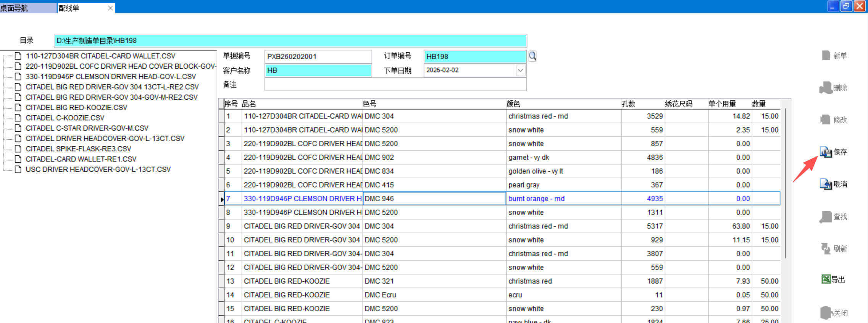Image resolution: width=868 pixels, height=323 pixels.
Task: Click the table's vertical scrollbar
Action: tap(785, 183)
